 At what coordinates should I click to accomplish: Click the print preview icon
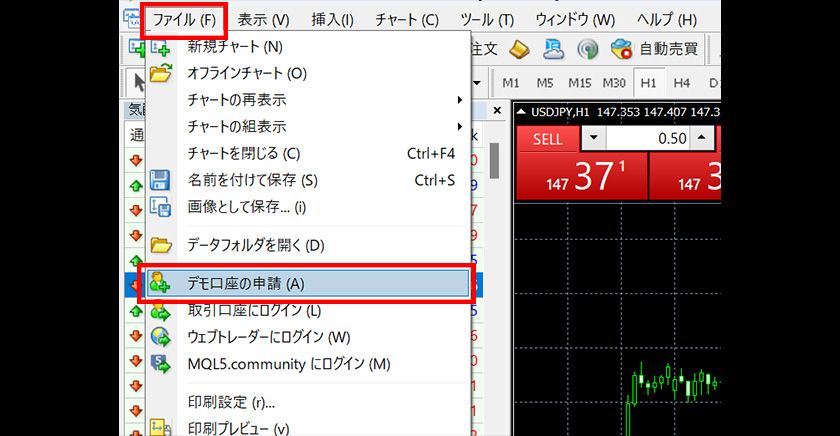[x=160, y=427]
